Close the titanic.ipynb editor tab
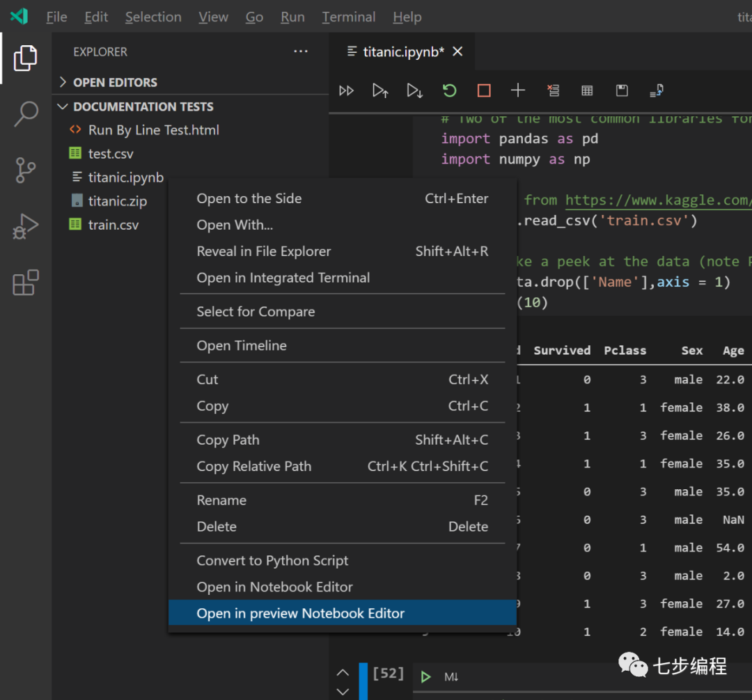The height and width of the screenshot is (700, 752). pos(457,51)
